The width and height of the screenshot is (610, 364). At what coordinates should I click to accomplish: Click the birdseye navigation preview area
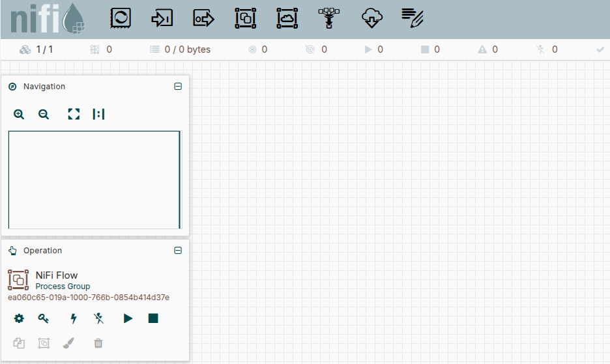point(94,179)
